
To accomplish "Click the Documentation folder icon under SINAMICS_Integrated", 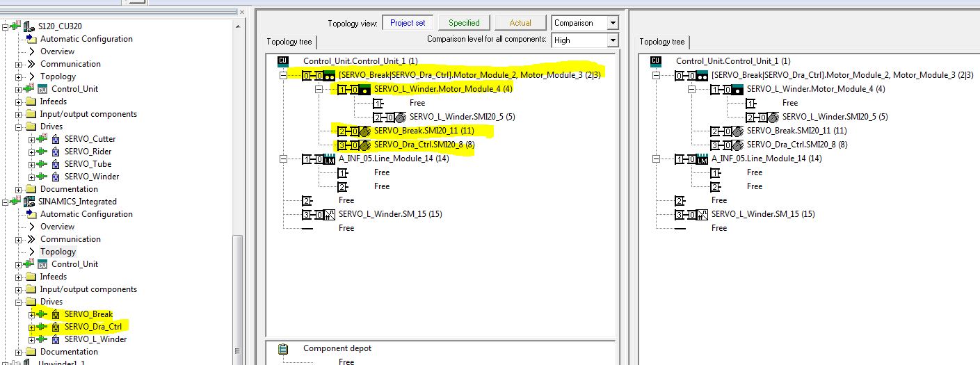I will tap(30, 352).
